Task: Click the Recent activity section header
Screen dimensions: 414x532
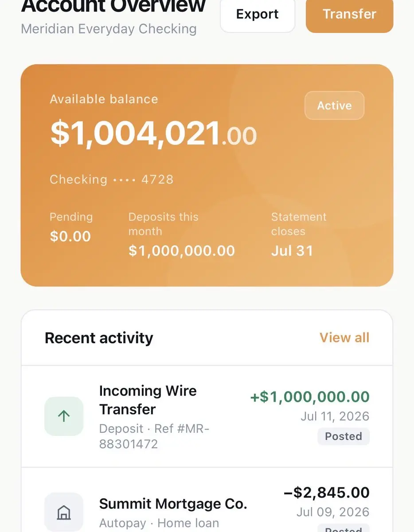Action: click(x=99, y=338)
